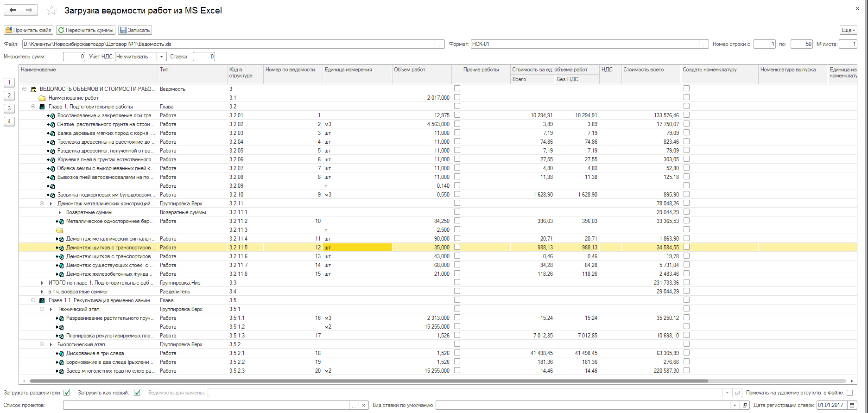This screenshot has height=413, width=868.
Task: Toggle Прочие работы checkbox for row 3.2.01
Action: [x=457, y=115]
